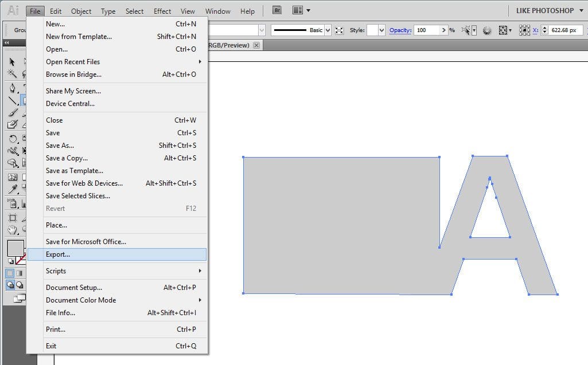588x365 pixels.
Task: Collapse the tools panel with double arrows
Action: point(7,43)
